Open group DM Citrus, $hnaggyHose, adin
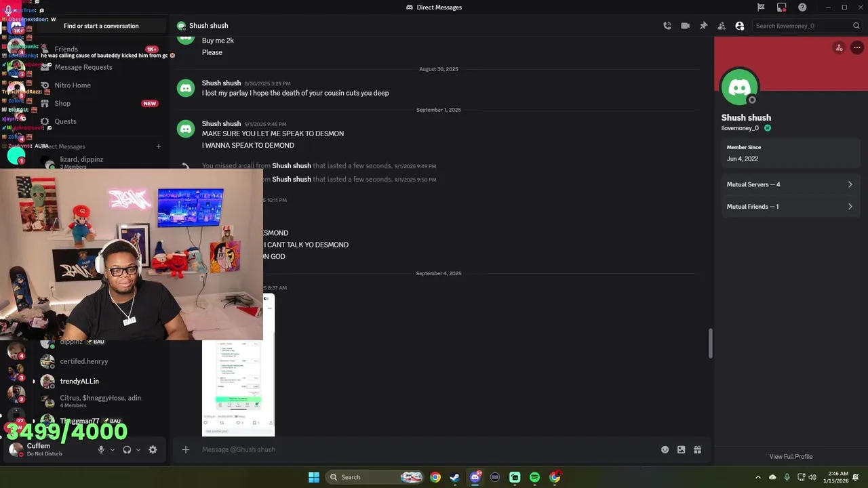Image resolution: width=868 pixels, height=488 pixels. pos(102,401)
